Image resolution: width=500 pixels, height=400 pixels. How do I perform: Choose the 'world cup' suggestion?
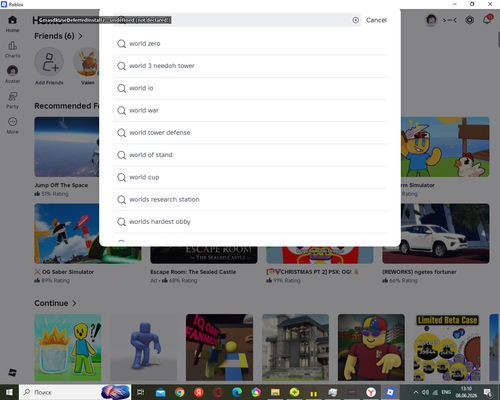click(x=250, y=177)
